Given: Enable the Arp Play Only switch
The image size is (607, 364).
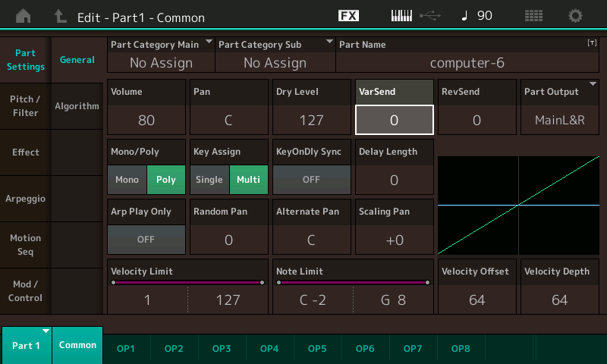Looking at the screenshot, I should [x=146, y=240].
